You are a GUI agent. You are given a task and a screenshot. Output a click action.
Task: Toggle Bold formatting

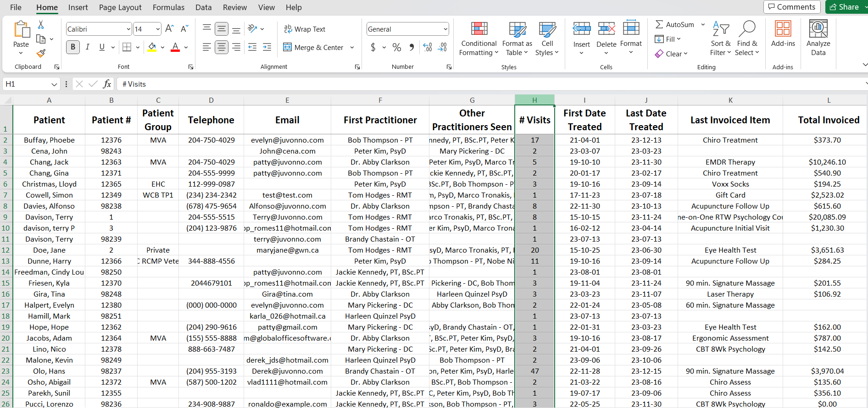coord(73,47)
